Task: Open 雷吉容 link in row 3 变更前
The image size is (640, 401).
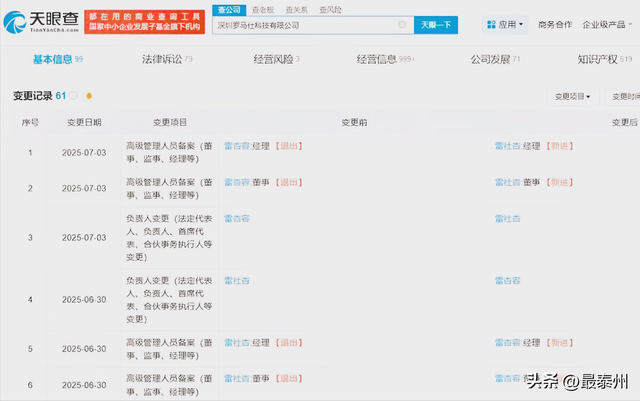Action: point(237,219)
